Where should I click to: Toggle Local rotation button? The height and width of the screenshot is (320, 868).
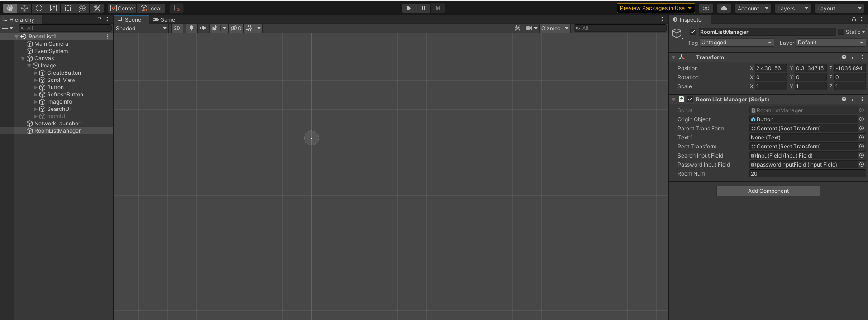point(151,8)
